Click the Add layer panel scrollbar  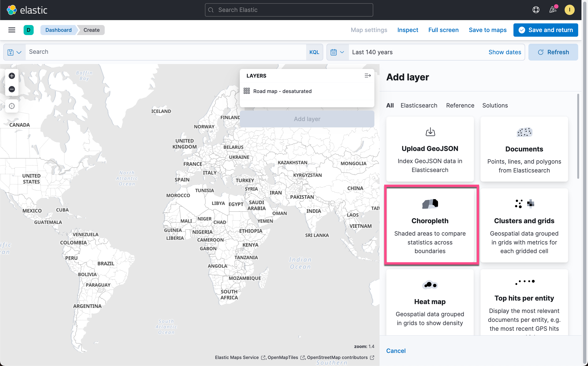tap(578, 137)
